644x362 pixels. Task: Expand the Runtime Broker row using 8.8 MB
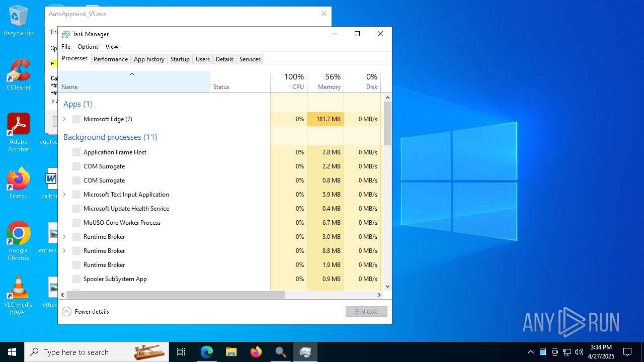pyautogui.click(x=64, y=251)
